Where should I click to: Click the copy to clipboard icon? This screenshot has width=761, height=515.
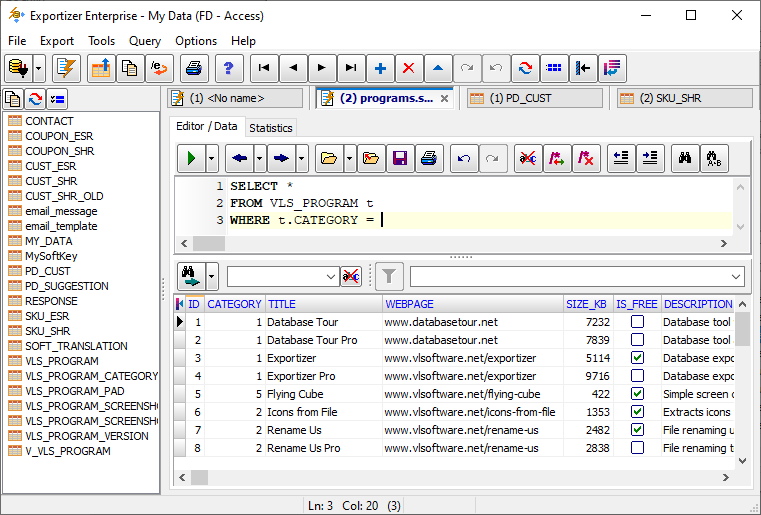tap(130, 68)
